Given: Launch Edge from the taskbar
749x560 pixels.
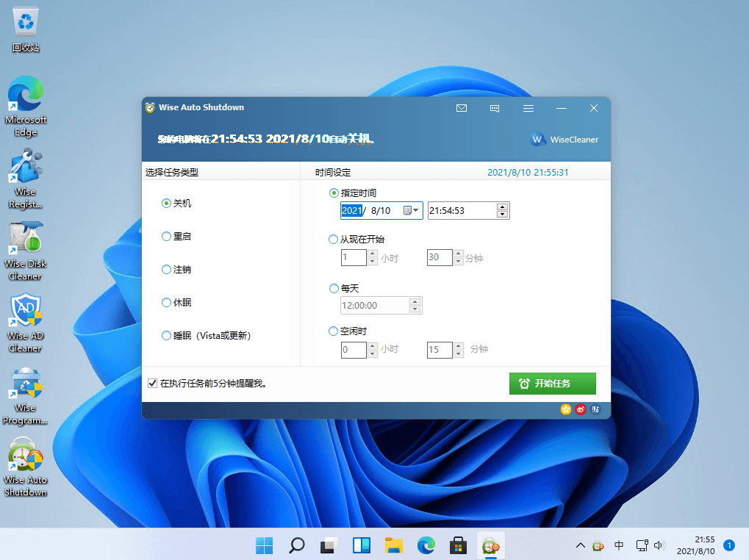Looking at the screenshot, I should [426, 545].
